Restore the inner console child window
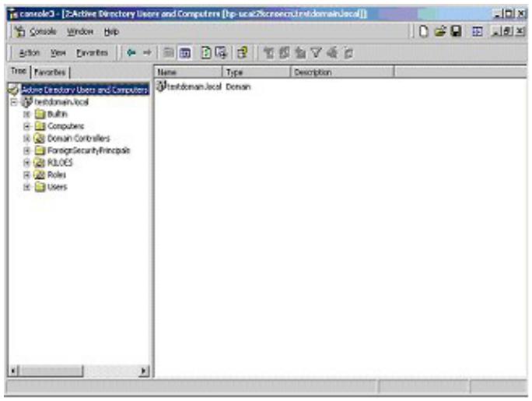 (508, 32)
